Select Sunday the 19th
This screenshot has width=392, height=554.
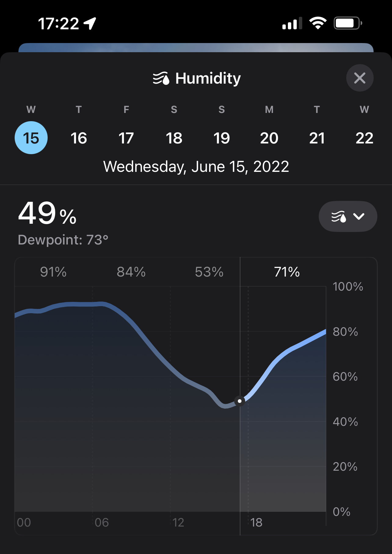222,138
